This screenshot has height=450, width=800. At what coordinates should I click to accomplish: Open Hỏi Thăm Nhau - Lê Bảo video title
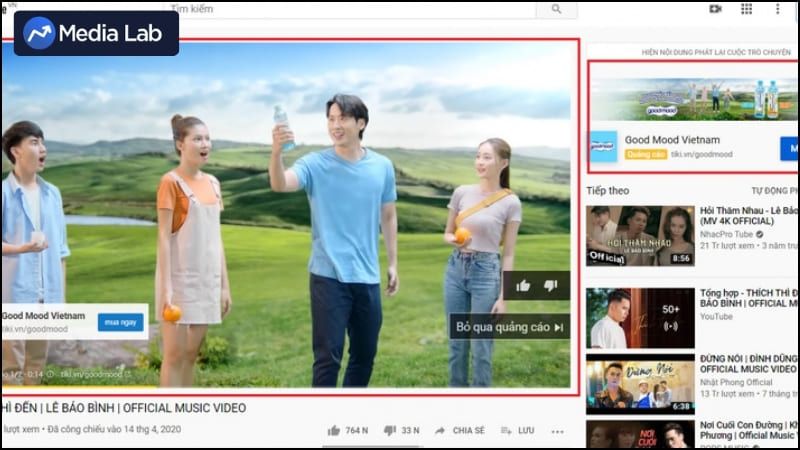pos(748,216)
